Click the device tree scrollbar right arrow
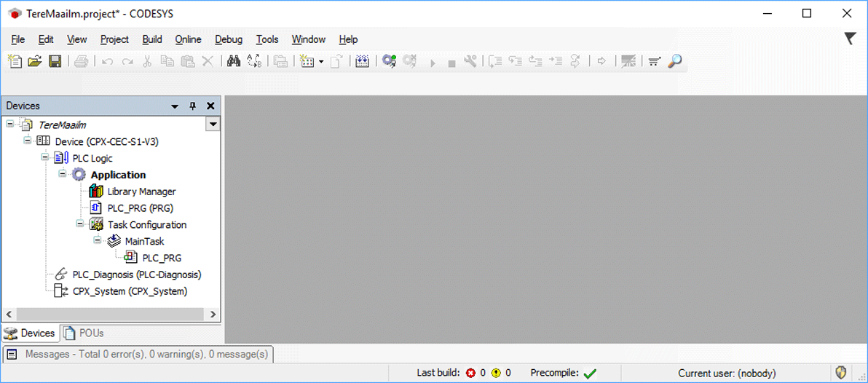Viewport: 868px width, 383px height. click(x=213, y=314)
